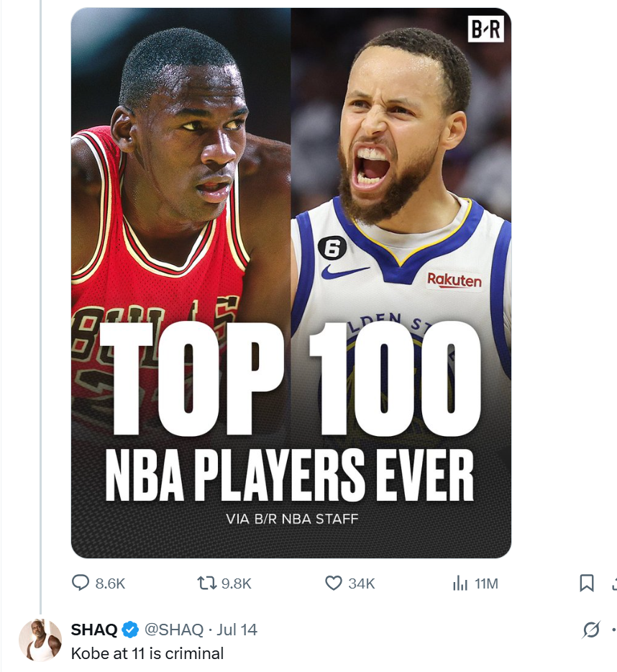The image size is (617, 672).
Task: Open the share menu beside the bookmark icon
Action: point(613,584)
